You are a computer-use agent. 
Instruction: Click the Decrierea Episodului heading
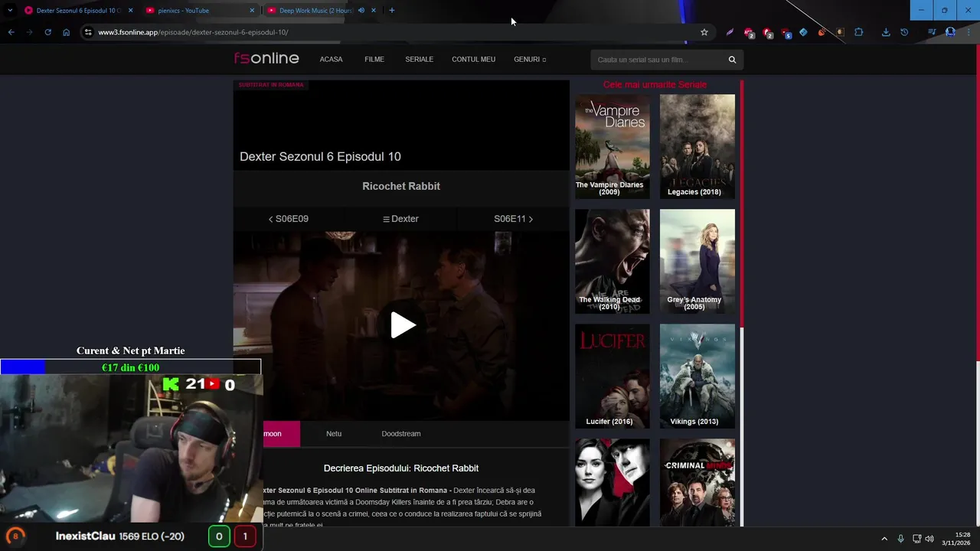pos(401,468)
